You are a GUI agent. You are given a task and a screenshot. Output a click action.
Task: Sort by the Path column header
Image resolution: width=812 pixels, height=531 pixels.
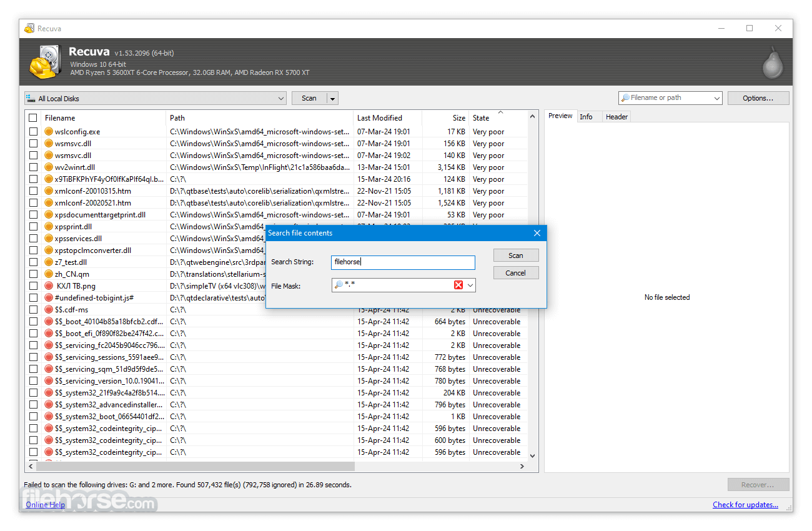pyautogui.click(x=260, y=118)
